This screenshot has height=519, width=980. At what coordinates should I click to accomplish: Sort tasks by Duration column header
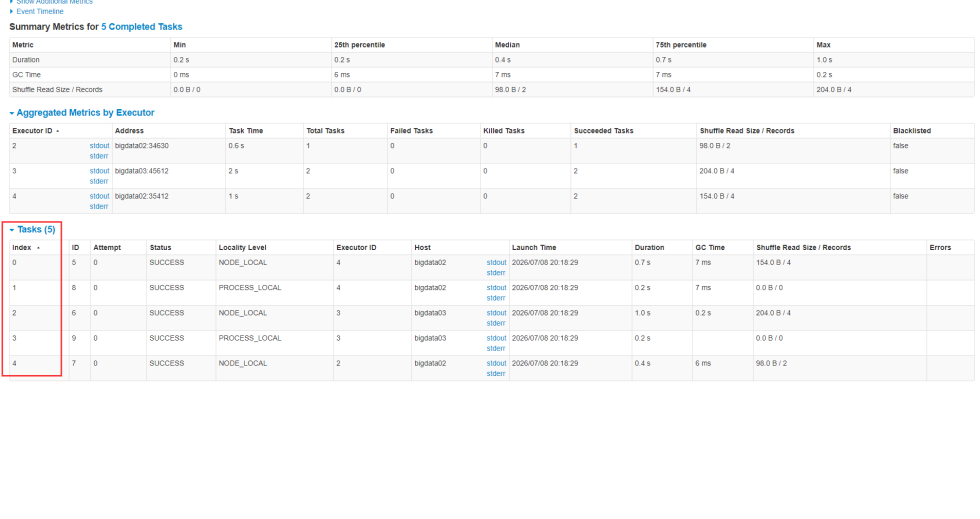pyautogui.click(x=649, y=247)
